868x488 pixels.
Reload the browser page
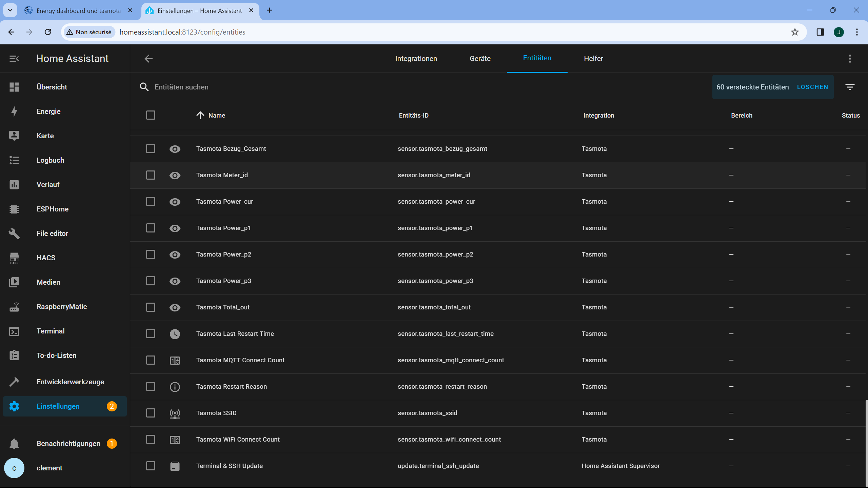pyautogui.click(x=48, y=32)
